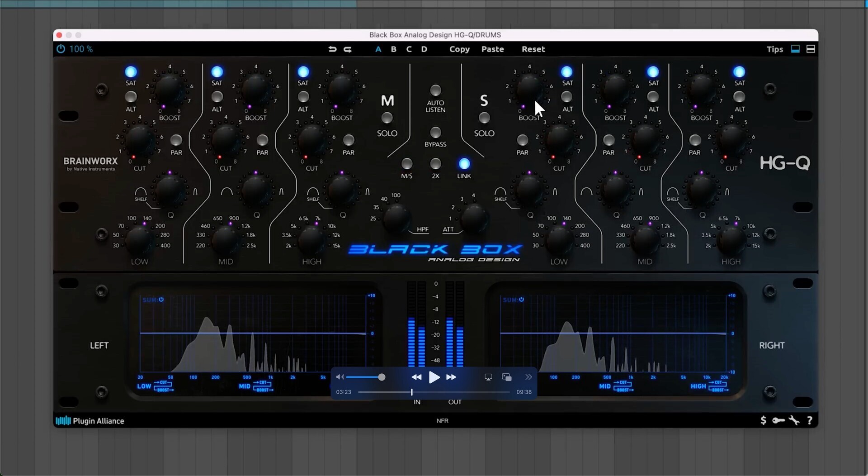868x476 pixels.
Task: Toggle Mid MID band SAT light
Action: [x=217, y=72]
